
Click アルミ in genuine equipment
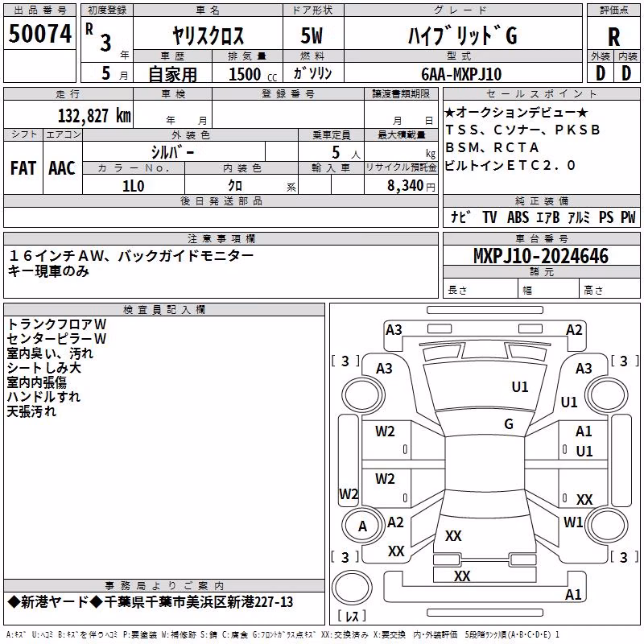tap(578, 217)
